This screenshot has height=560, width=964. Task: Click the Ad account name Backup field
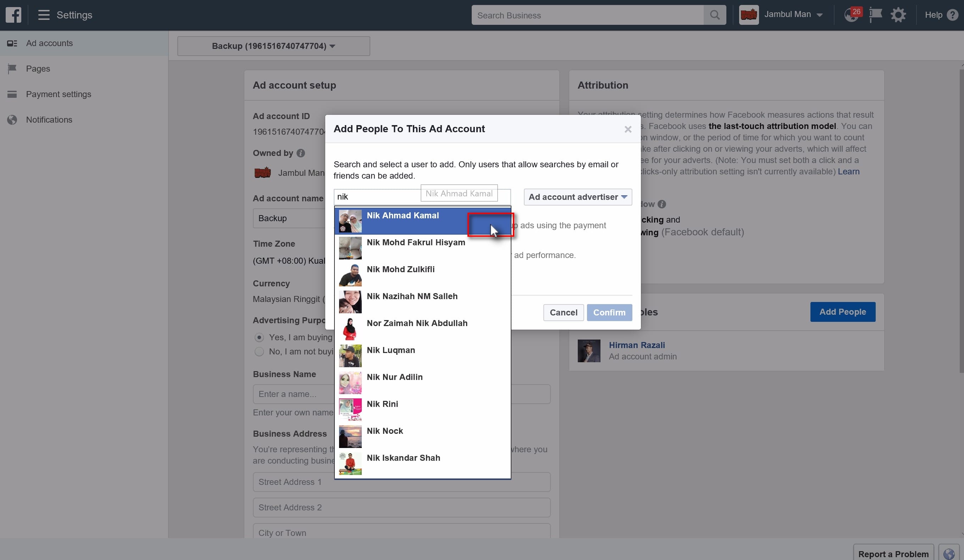click(x=289, y=218)
